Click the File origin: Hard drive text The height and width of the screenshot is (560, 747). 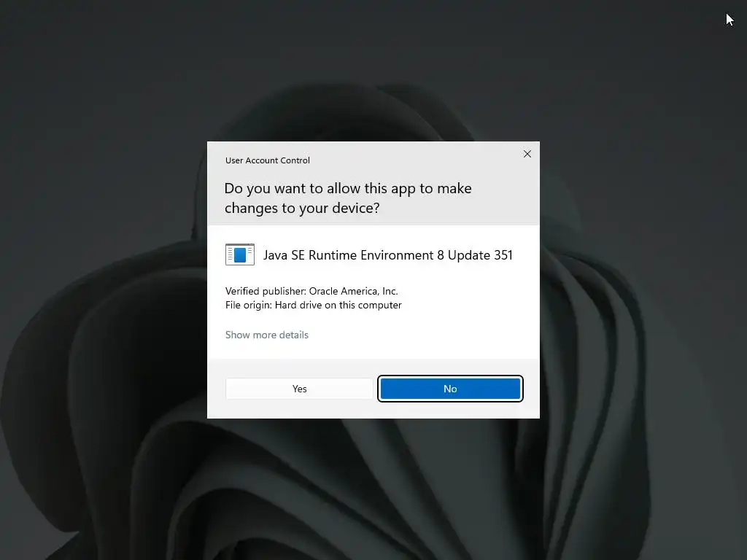tap(314, 305)
